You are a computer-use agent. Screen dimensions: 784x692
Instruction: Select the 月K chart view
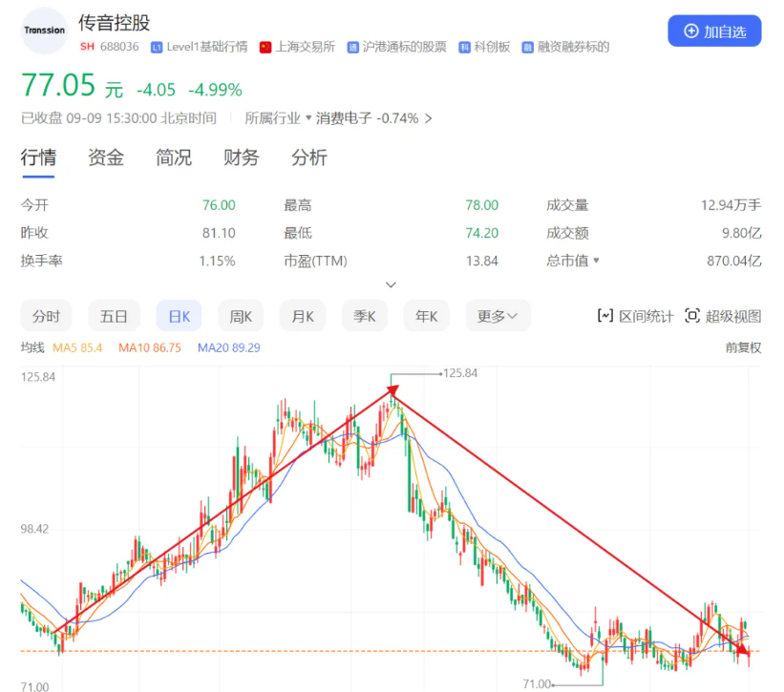[303, 316]
